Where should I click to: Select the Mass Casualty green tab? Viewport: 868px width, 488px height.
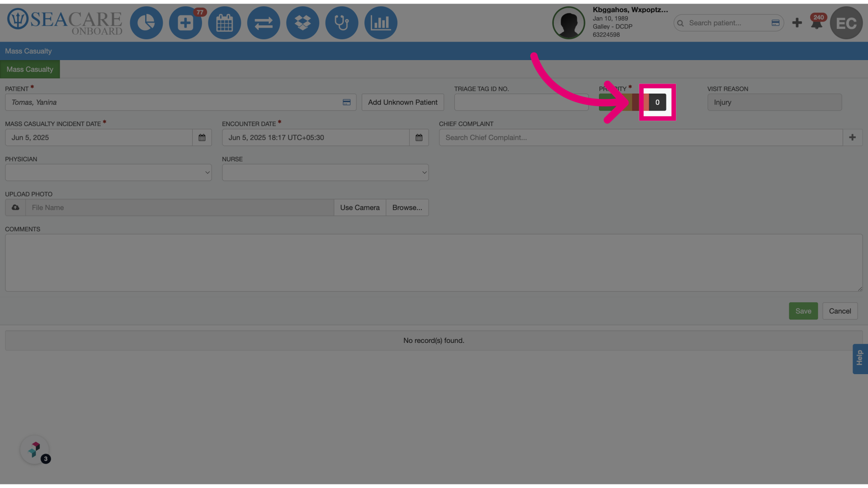click(30, 69)
